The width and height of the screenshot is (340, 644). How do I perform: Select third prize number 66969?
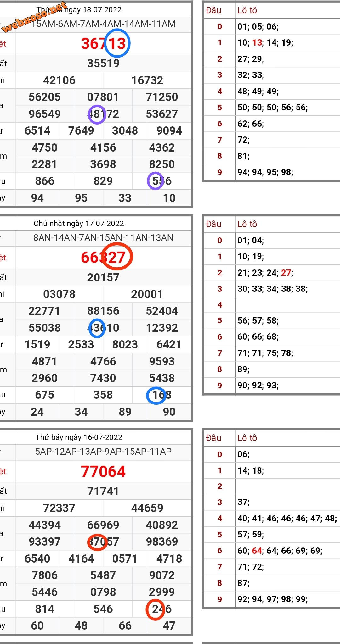click(103, 525)
